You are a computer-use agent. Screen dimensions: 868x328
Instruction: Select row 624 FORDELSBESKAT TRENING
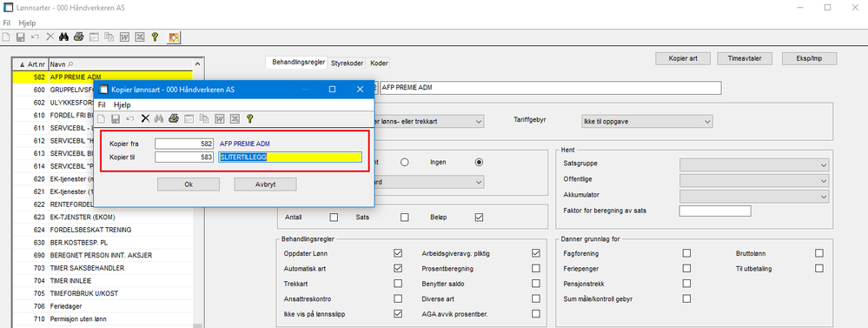pyautogui.click(x=103, y=230)
